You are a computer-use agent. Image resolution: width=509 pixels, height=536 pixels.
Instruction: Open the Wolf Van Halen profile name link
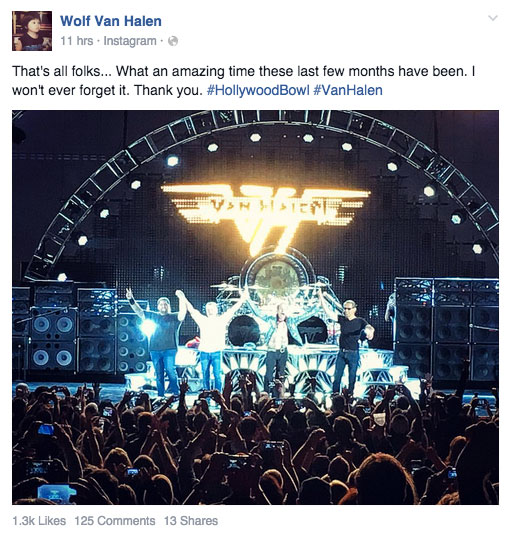(111, 21)
